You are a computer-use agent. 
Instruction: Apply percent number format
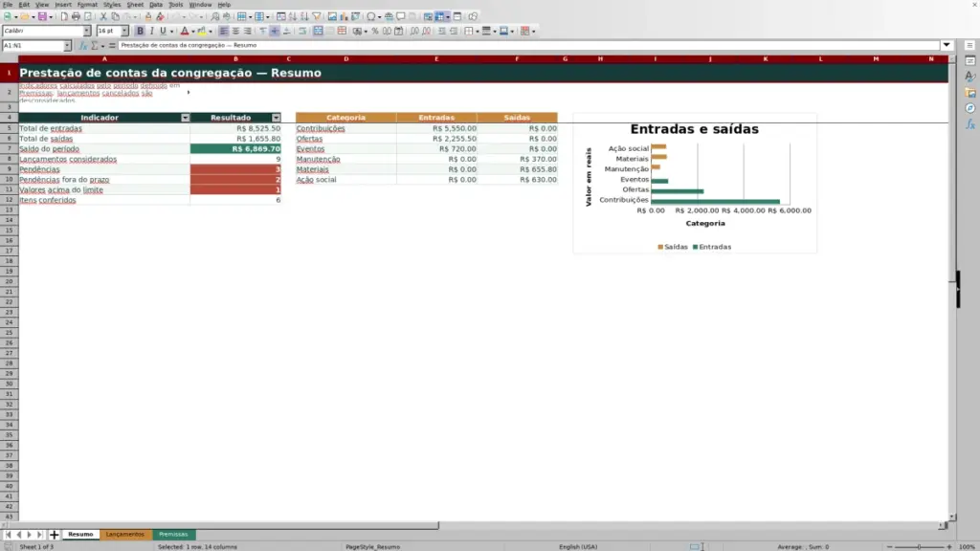tap(375, 32)
